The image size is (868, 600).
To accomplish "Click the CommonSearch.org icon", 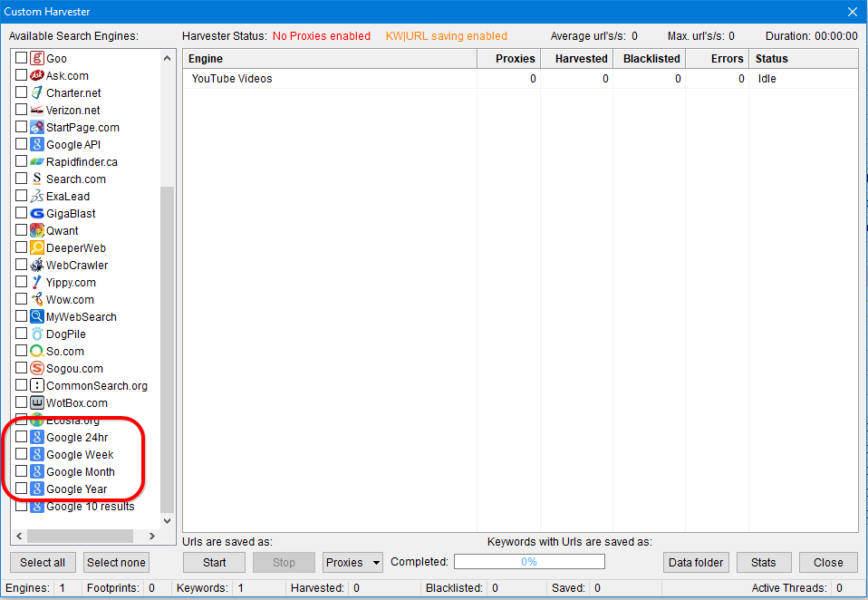I will point(37,385).
